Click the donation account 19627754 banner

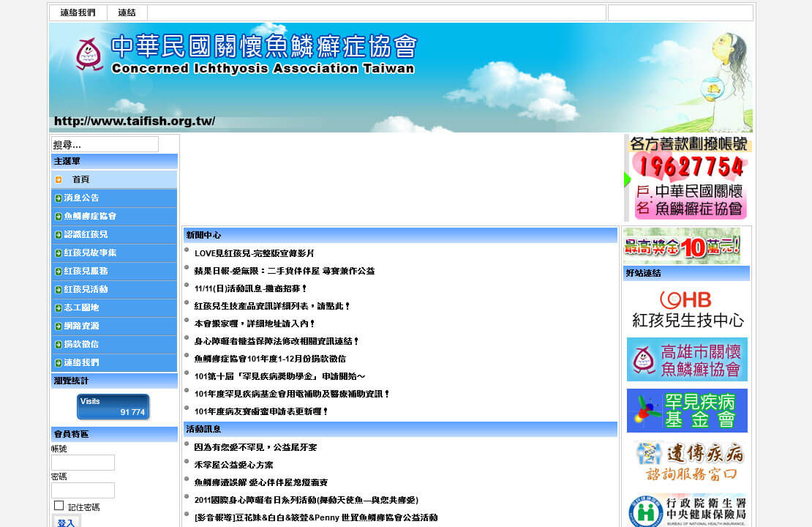(x=688, y=178)
